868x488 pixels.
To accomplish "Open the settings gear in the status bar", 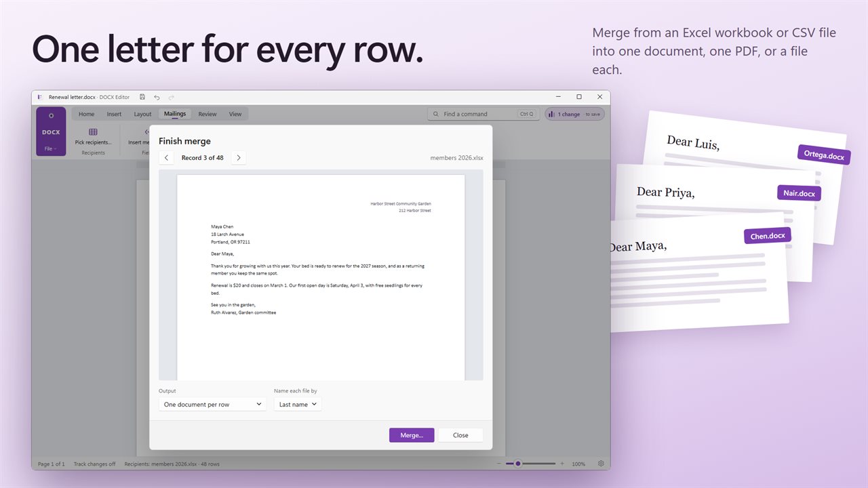I will pyautogui.click(x=601, y=464).
